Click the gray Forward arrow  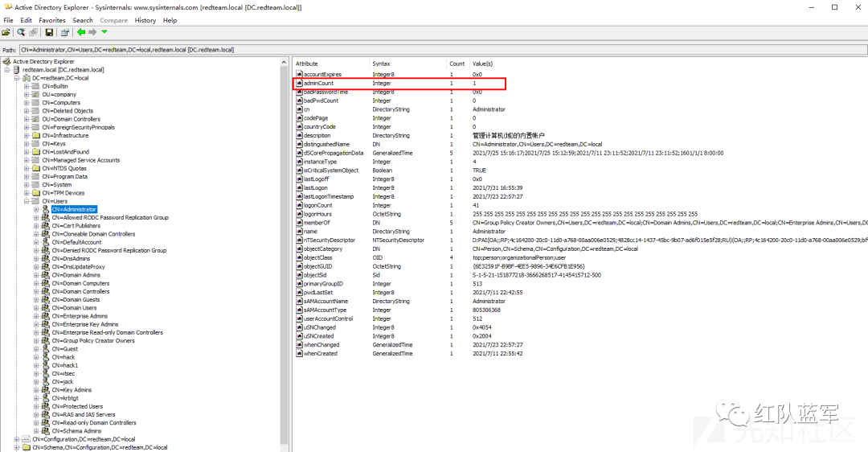[x=92, y=32]
